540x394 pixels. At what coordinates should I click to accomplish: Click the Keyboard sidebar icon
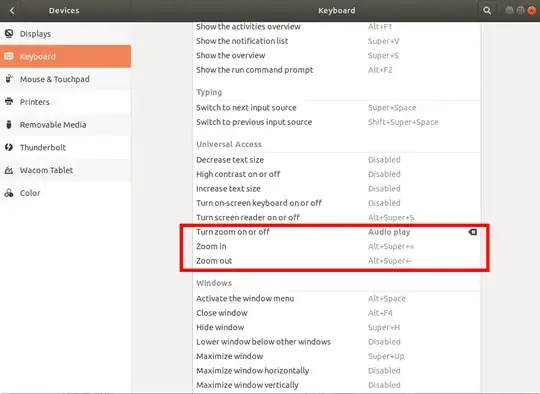[9, 56]
